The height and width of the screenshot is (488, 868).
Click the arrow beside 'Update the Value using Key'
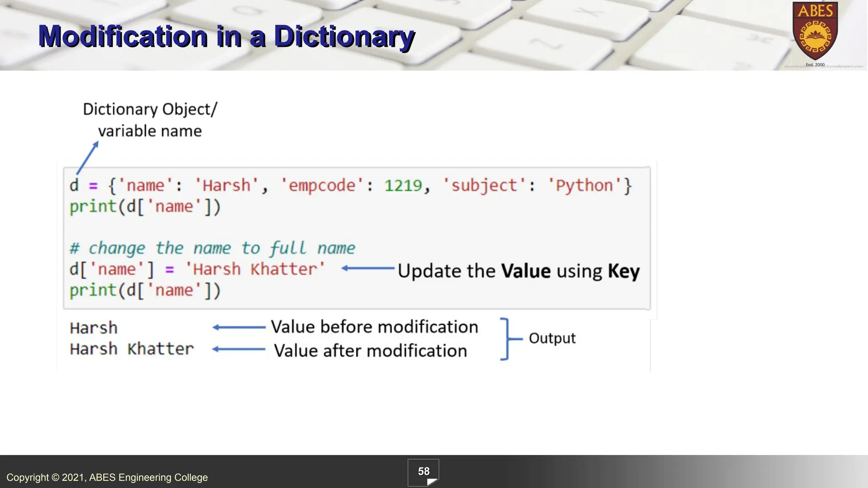(x=367, y=268)
